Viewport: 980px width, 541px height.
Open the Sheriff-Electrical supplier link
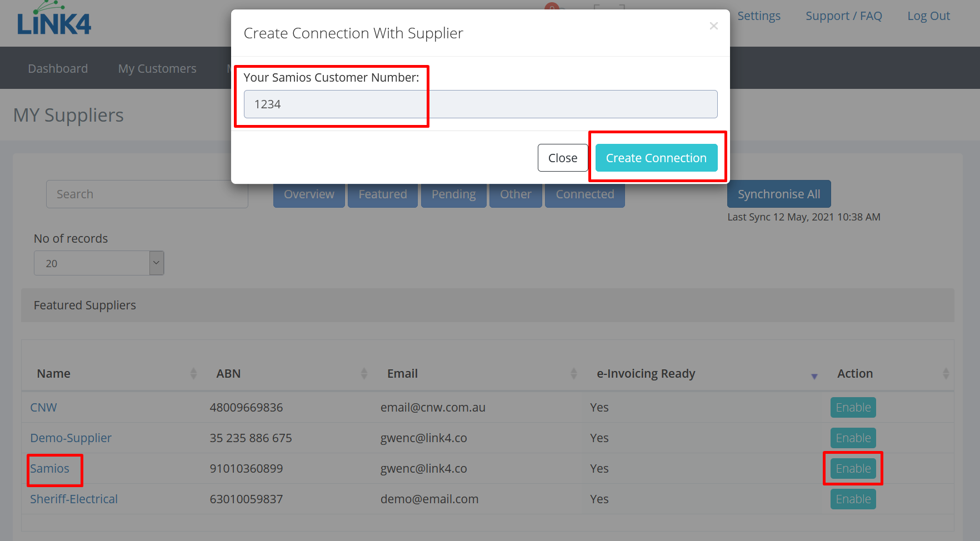(74, 499)
